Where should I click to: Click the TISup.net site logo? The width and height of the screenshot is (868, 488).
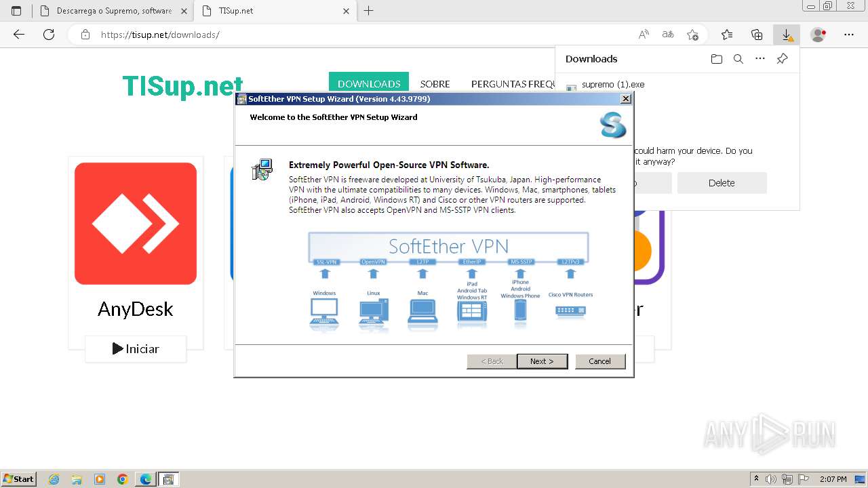[182, 86]
